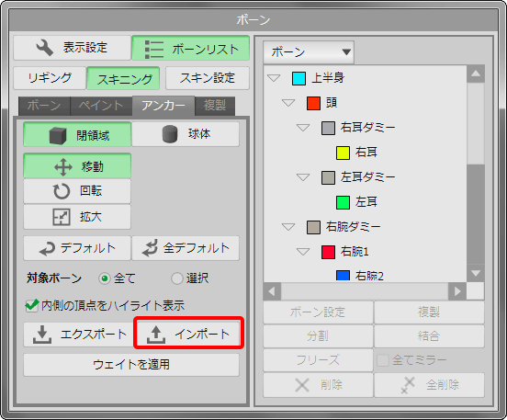Open 表示設定 with the wrench icon
The image size is (507, 420).
[x=72, y=48]
